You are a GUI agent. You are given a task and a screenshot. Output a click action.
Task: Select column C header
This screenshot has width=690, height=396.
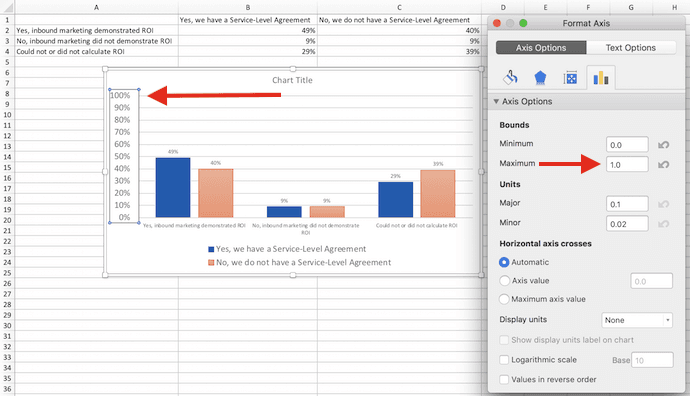pyautogui.click(x=399, y=7)
